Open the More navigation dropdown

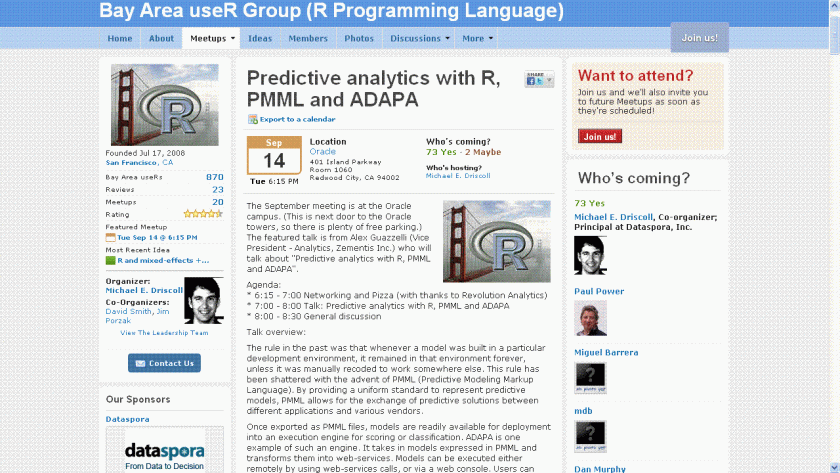click(x=491, y=39)
